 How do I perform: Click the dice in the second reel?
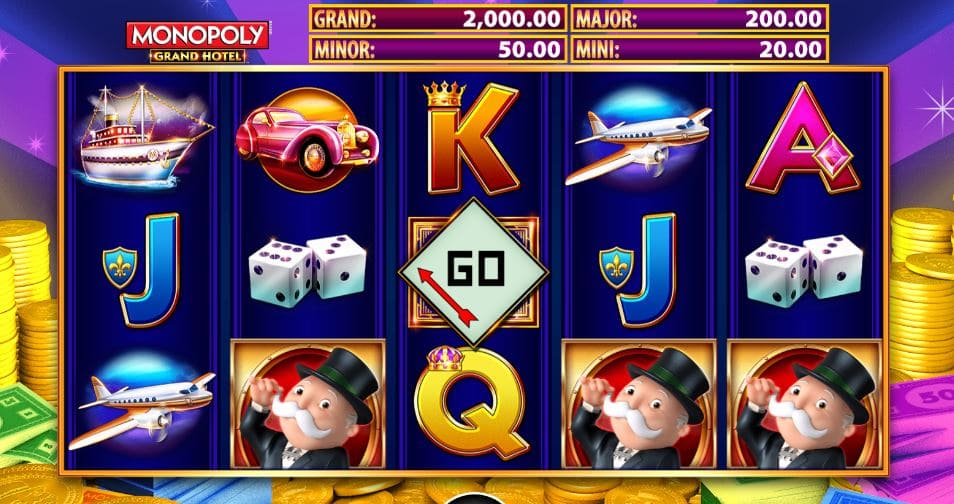[x=307, y=271]
